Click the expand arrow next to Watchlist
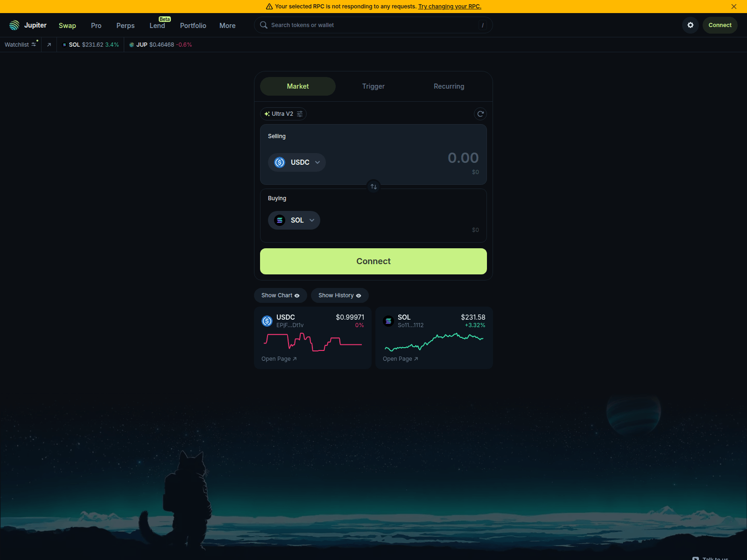The height and width of the screenshot is (560, 747). [x=49, y=44]
